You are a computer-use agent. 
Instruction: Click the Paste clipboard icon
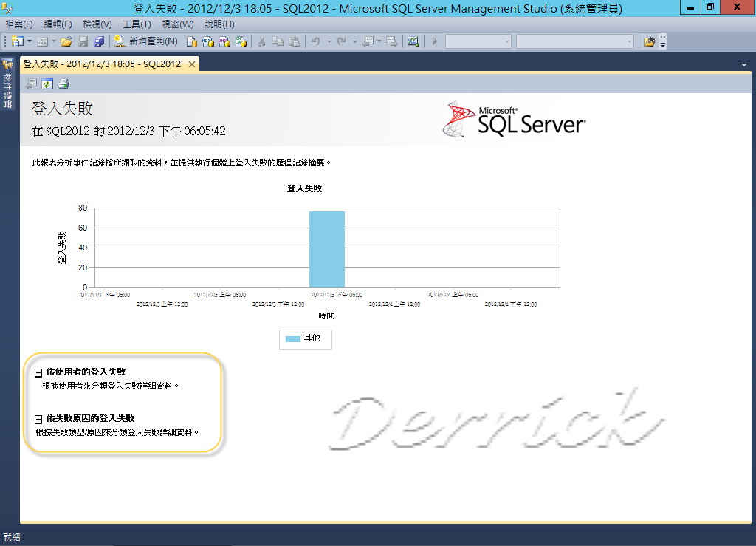coord(295,42)
